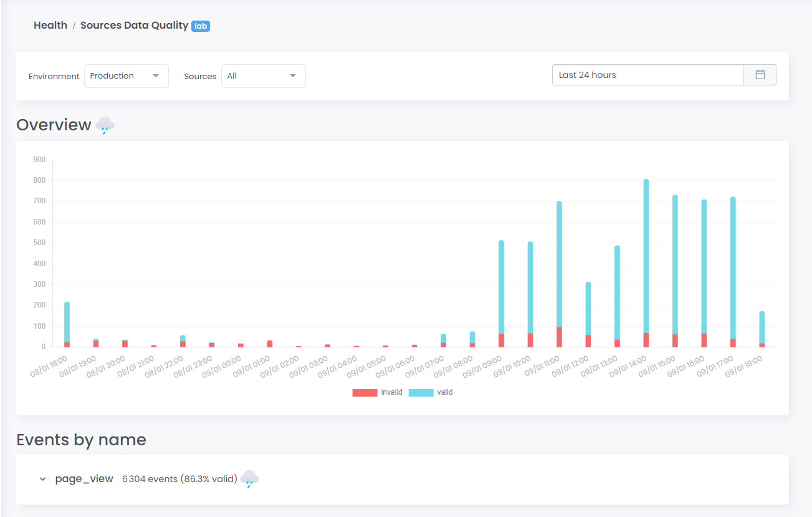Viewport: 812px width, 517px height.
Task: Click the tallest bar at 09/01 14:00
Action: pyautogui.click(x=646, y=262)
